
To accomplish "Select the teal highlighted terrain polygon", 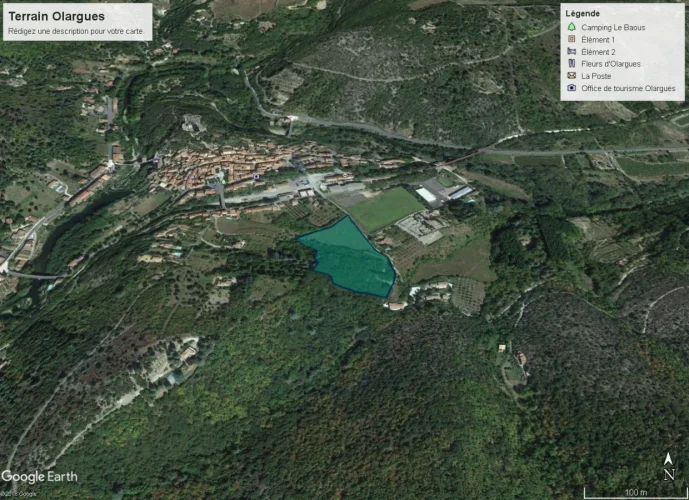I will point(350,258).
